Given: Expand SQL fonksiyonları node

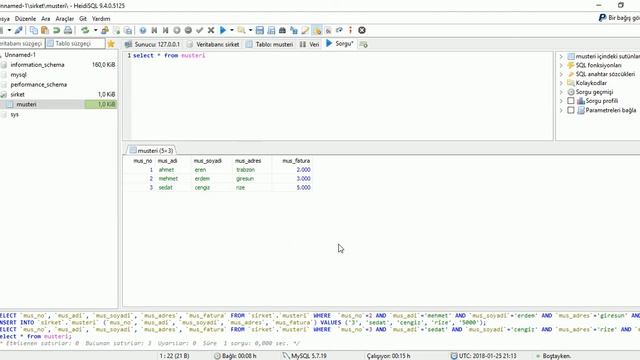Looking at the screenshot, I should click(561, 65).
